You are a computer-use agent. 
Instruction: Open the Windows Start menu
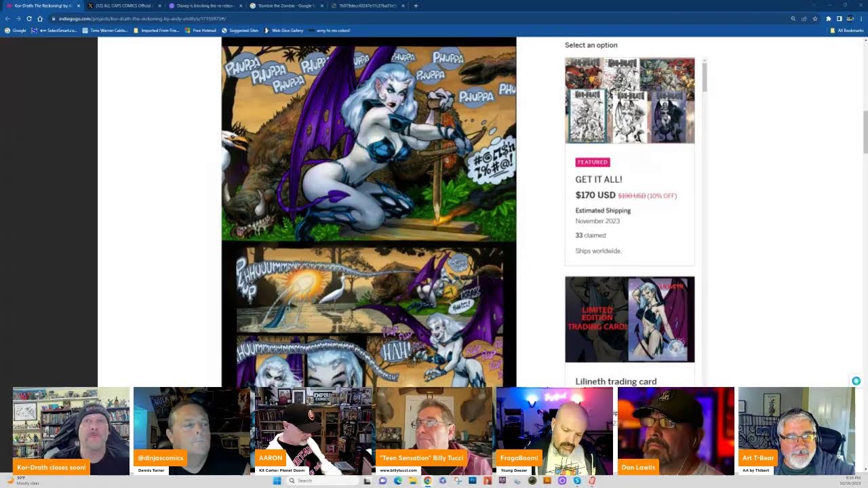tap(277, 481)
